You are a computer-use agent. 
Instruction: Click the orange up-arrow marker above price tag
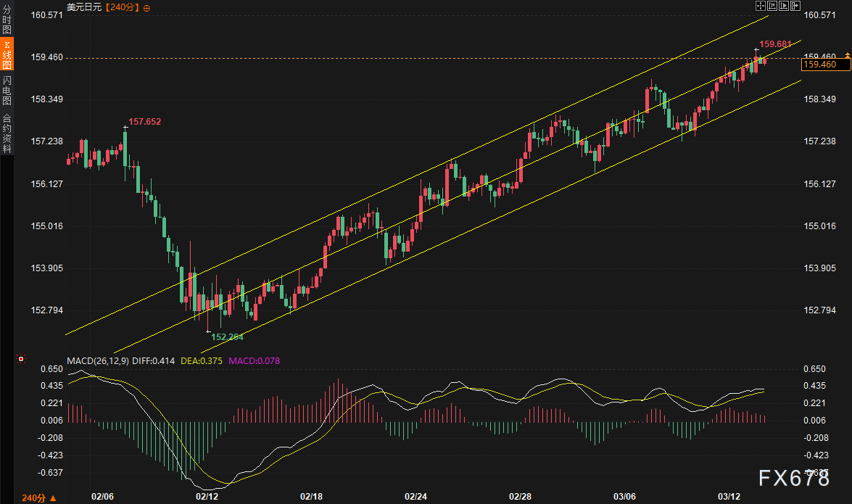(x=846, y=55)
